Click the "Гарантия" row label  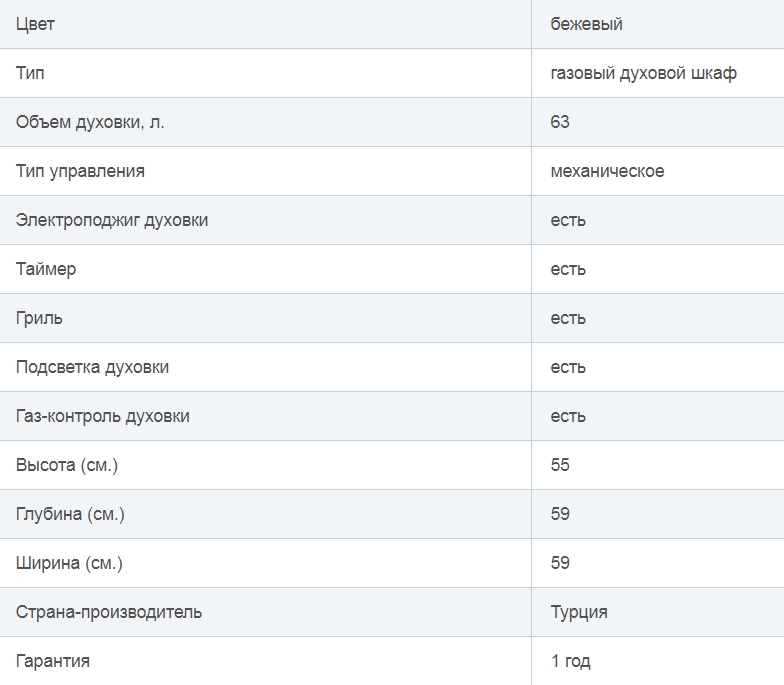[53, 661]
